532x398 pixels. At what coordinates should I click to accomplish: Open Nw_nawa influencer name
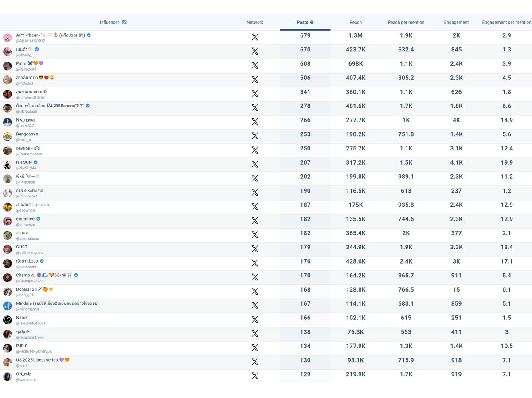click(x=25, y=120)
